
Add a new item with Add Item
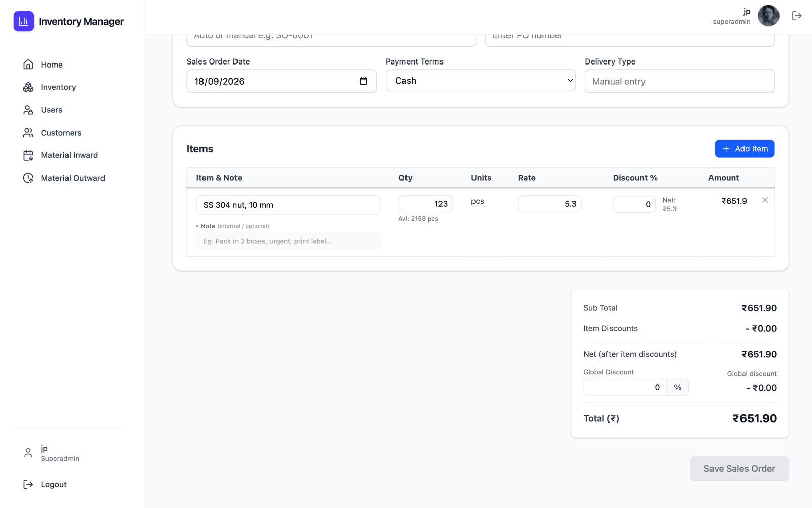tap(745, 149)
